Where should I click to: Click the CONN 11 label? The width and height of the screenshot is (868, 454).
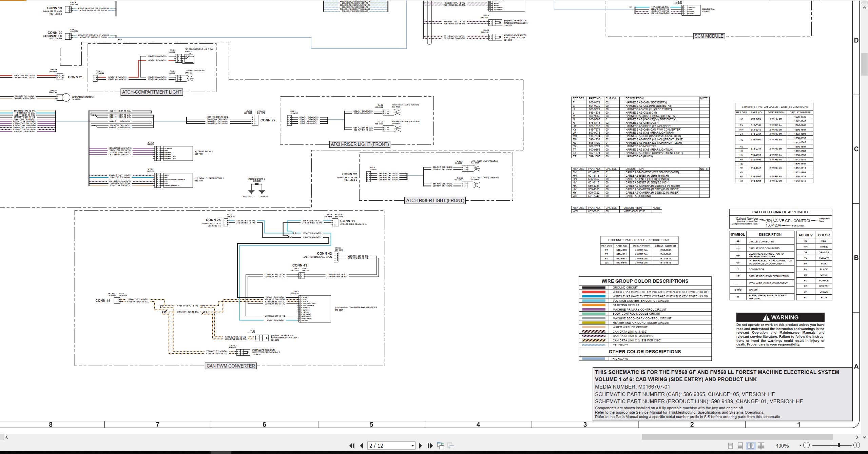pyautogui.click(x=347, y=221)
